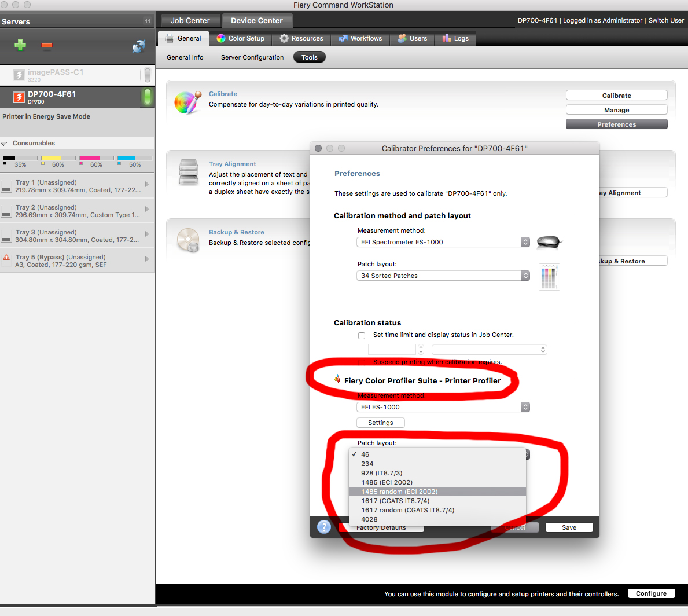Screen dimensions: 688x616
Task: Click the imagePASS-C1 server icon
Action: [19, 75]
